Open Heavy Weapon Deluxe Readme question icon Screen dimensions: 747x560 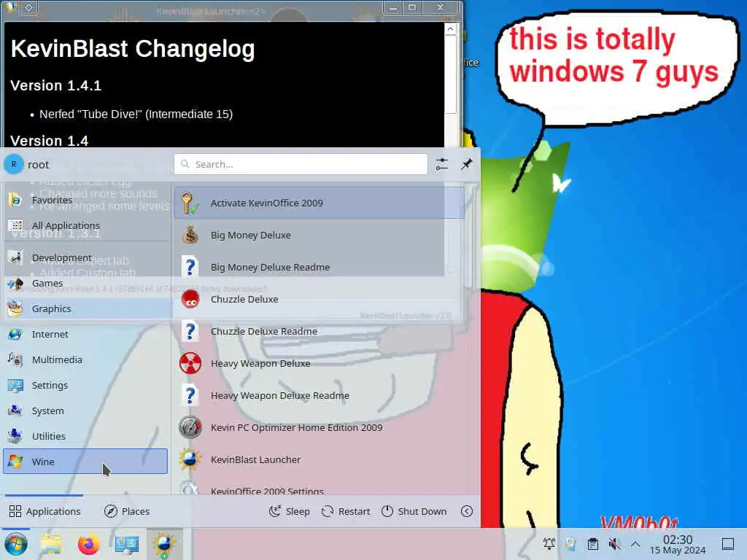pos(190,395)
